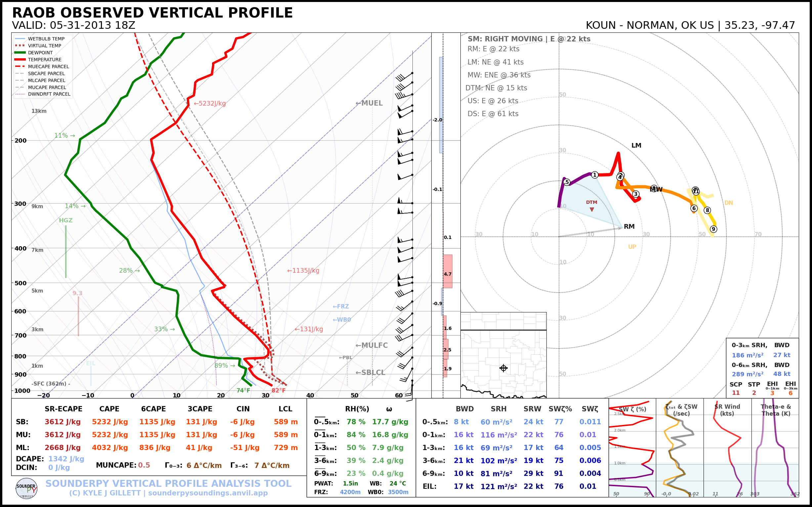Click the DWNDRFT PARCEL legend line
Image resolution: width=812 pixels, height=507 pixels.
[20, 94]
